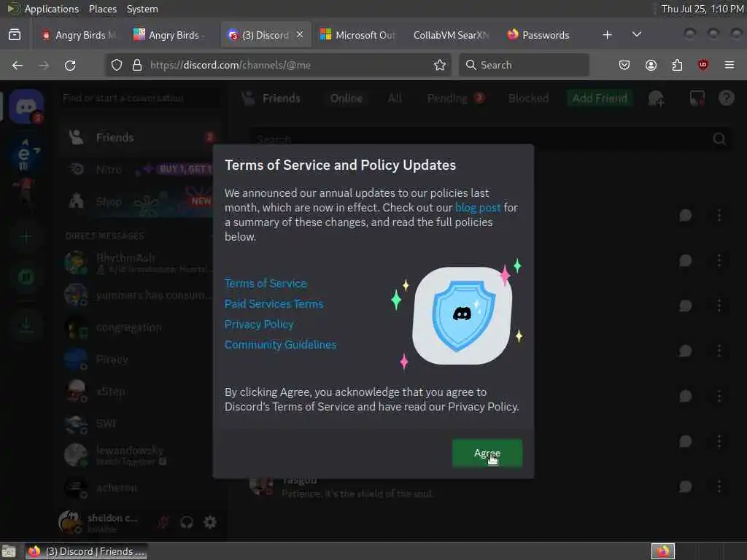Open direct message with Piracy
The width and height of the screenshot is (747, 560).
coord(141,359)
